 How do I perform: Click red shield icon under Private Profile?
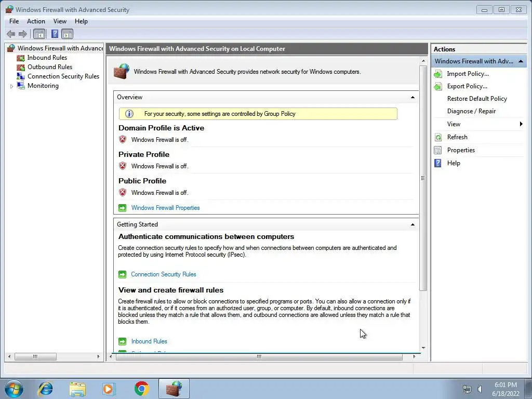click(x=123, y=166)
